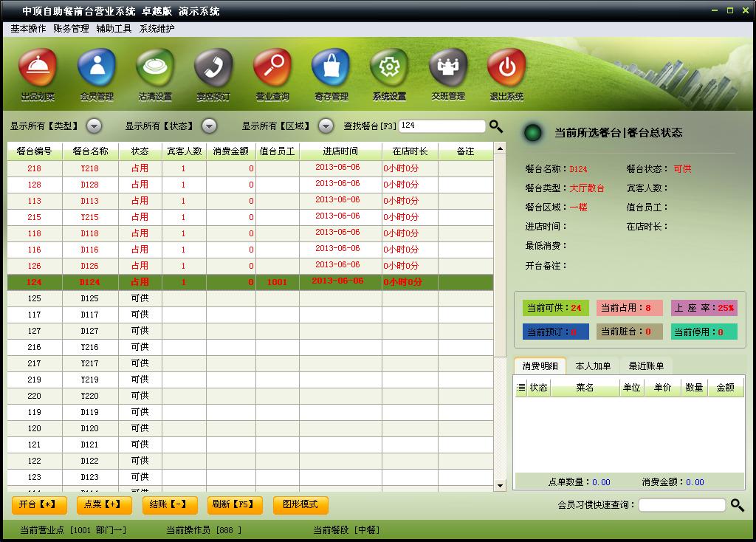Click the 交班管理 shift icon
Viewport: 756px width, 542px height.
pyautogui.click(x=448, y=68)
